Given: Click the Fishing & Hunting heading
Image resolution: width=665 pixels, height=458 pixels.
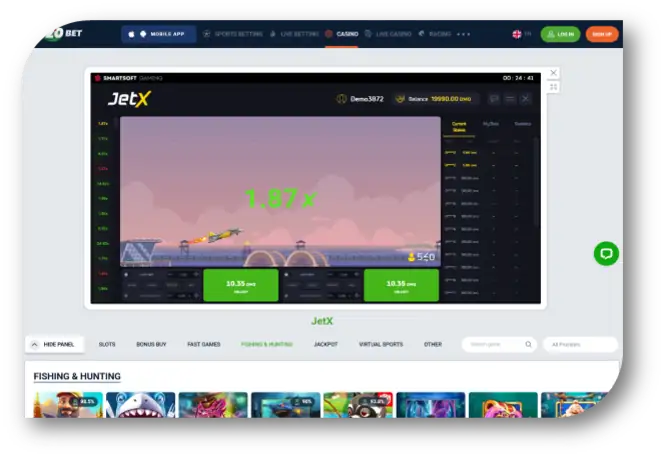Looking at the screenshot, I should click(x=77, y=377).
